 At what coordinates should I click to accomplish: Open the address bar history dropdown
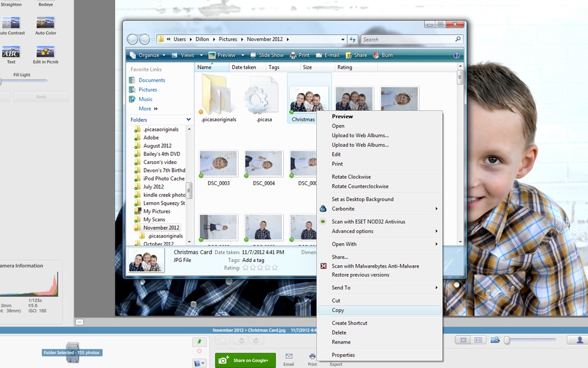pyautogui.click(x=343, y=40)
